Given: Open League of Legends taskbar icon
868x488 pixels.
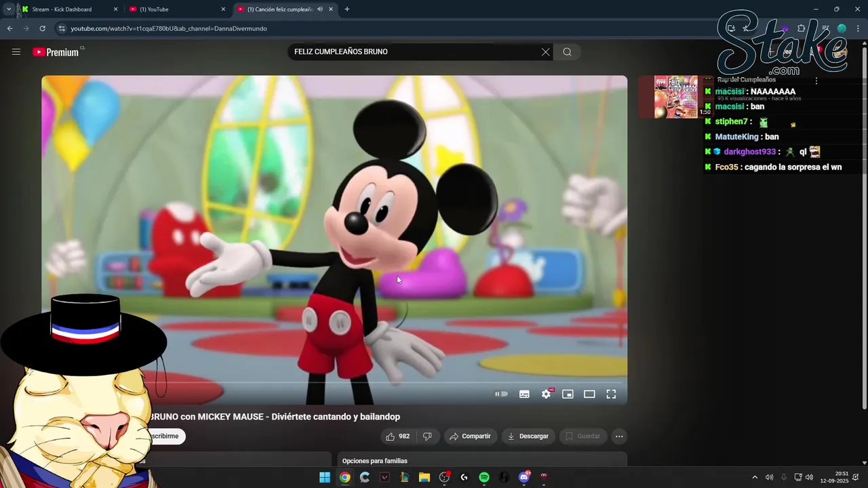Looking at the screenshot, I should (x=405, y=477).
